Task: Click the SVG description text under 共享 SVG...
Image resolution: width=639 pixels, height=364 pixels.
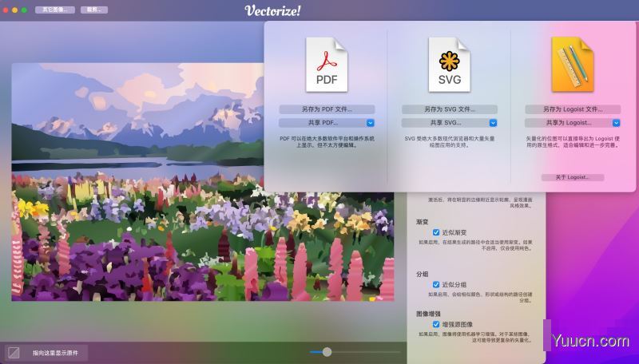Action: tap(450, 142)
